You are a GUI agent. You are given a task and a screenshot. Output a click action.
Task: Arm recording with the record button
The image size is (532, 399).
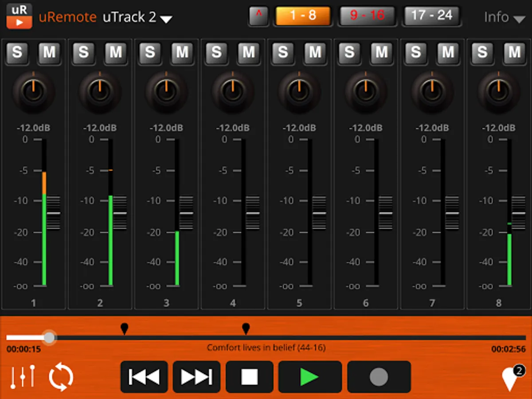coord(379,377)
